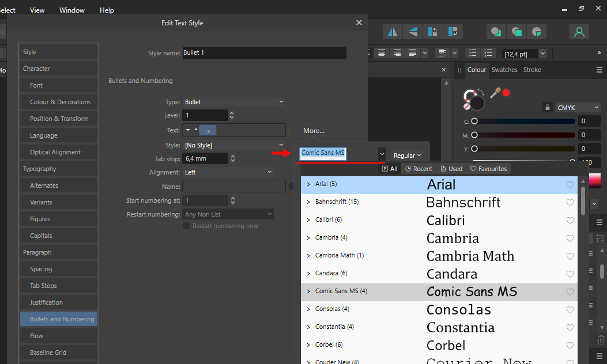
Task: Switch to the Swatches tab
Action: point(504,70)
